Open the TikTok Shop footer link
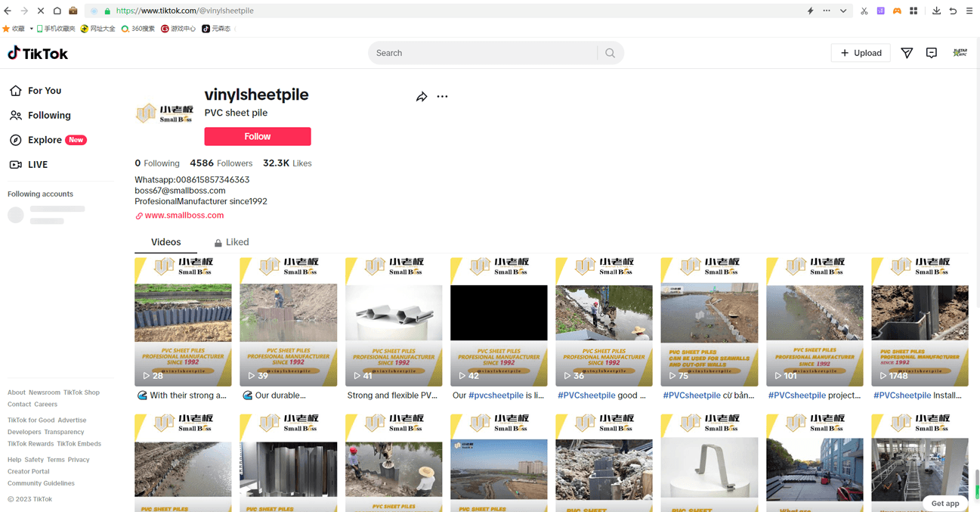Viewport: 980px width, 512px height. (82, 393)
